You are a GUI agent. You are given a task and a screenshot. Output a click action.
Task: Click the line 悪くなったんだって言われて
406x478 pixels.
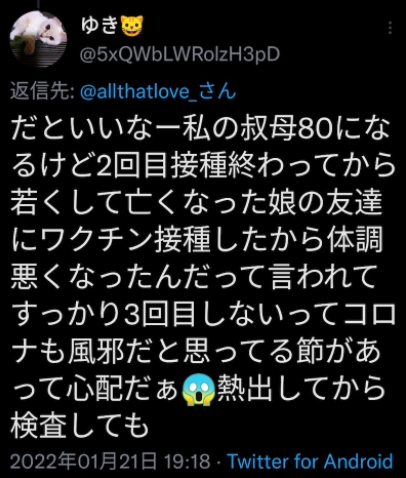point(192,277)
